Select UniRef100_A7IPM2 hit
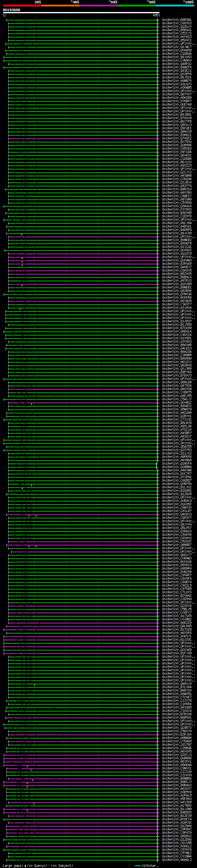 (x=176, y=477)
